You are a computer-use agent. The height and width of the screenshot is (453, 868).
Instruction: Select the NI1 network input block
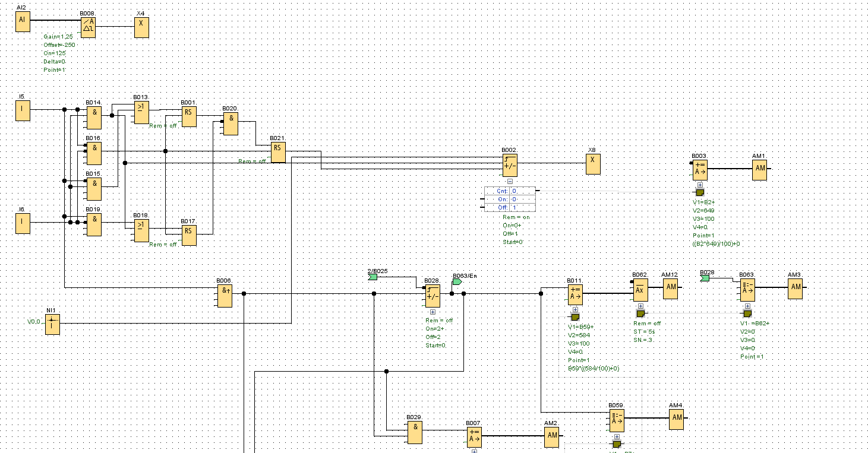click(x=52, y=324)
